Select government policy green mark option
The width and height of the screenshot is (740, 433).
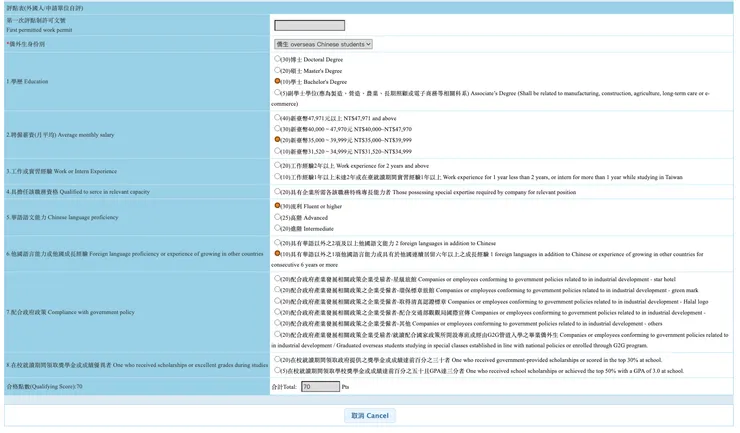[277, 289]
